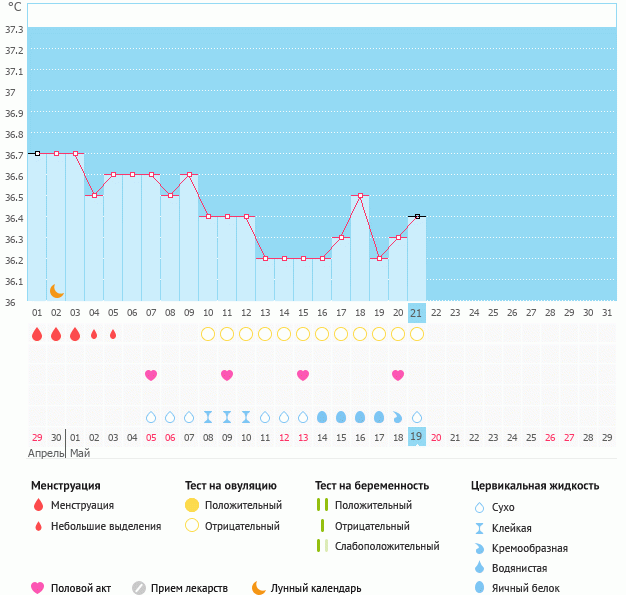
Task: Click the 'Слабоположительный' pregnancy test label
Action: click(387, 546)
